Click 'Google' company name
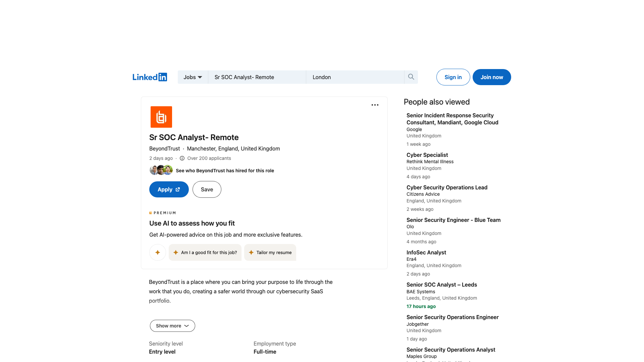Viewport: 644px width, 362px height. pyautogui.click(x=414, y=129)
